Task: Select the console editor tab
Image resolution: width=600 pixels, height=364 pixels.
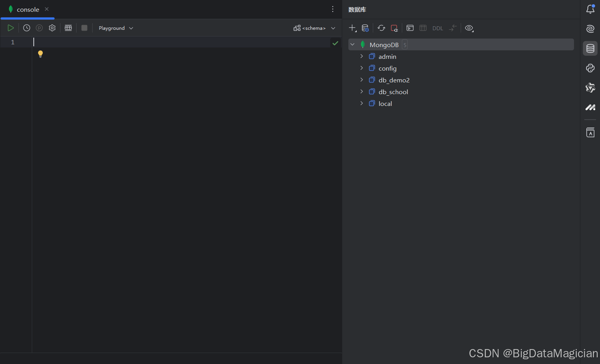Action: pyautogui.click(x=27, y=9)
